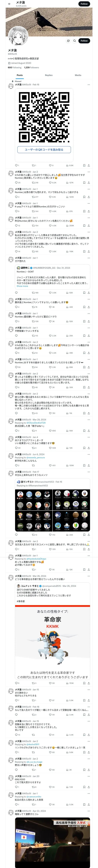Open the more menu on the pinned post
This screenshot has width=98, height=868.
coord(89,85)
